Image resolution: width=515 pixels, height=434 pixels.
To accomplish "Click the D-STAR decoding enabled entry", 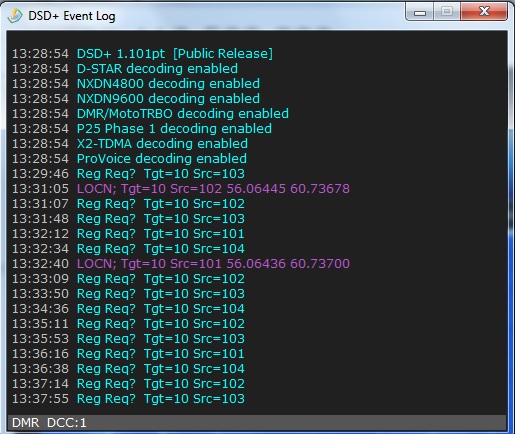I will coord(125,69).
